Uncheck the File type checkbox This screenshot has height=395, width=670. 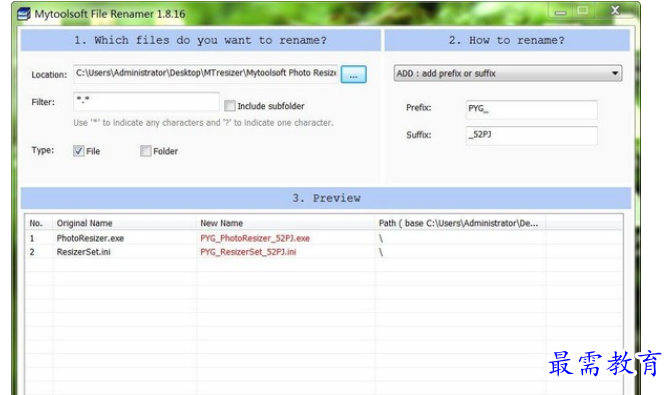tap(79, 151)
